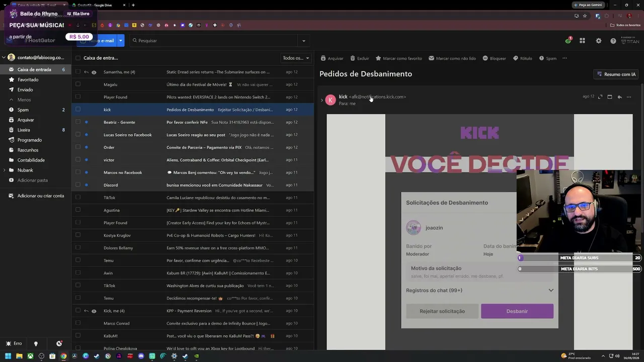Click the purple Desbanir button
644x362 pixels.
tap(517, 311)
